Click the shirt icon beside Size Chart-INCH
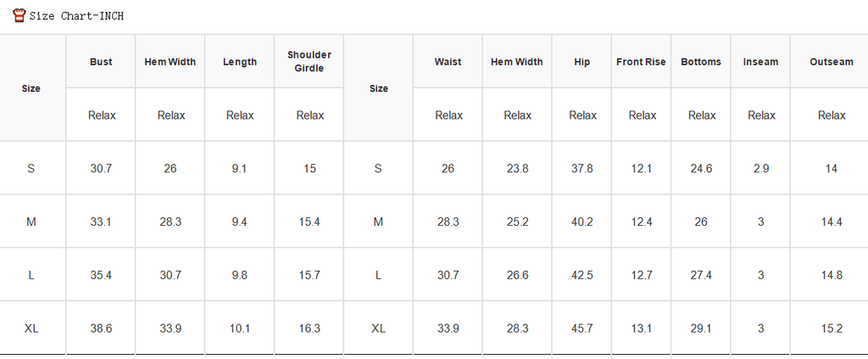Viewport: 868px width, 359px height. (19, 15)
